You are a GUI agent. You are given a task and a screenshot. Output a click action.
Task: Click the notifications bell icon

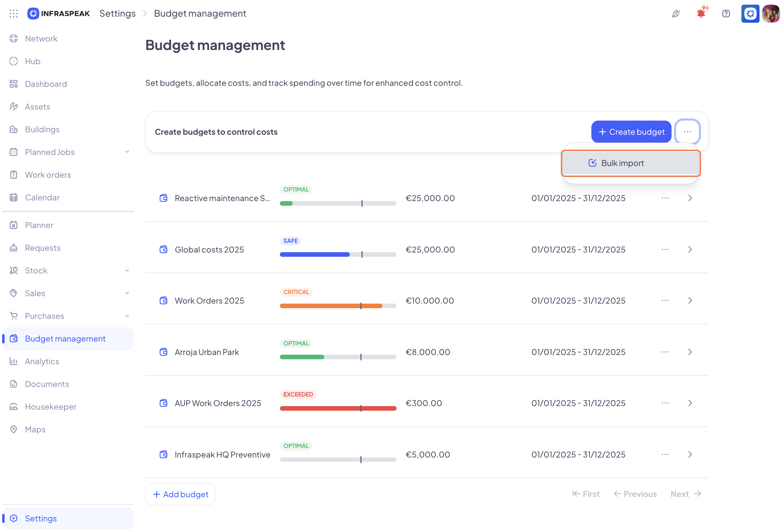701,13
